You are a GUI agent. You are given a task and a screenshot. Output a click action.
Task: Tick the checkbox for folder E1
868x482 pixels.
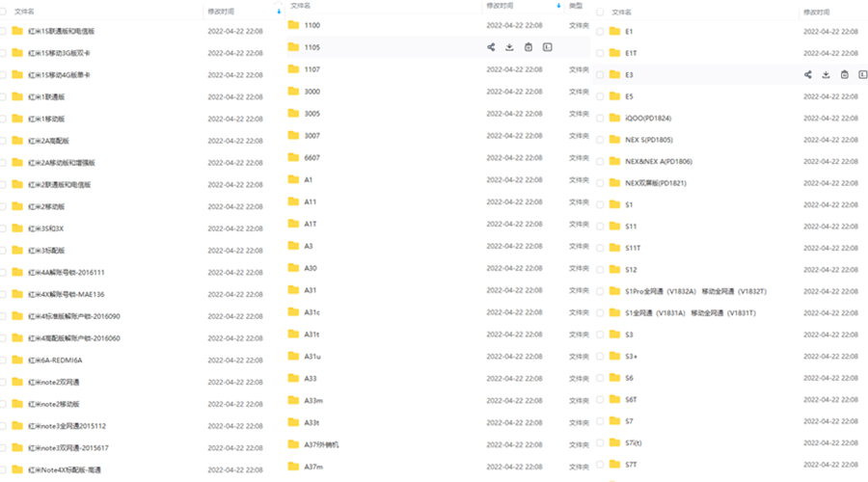pos(600,32)
